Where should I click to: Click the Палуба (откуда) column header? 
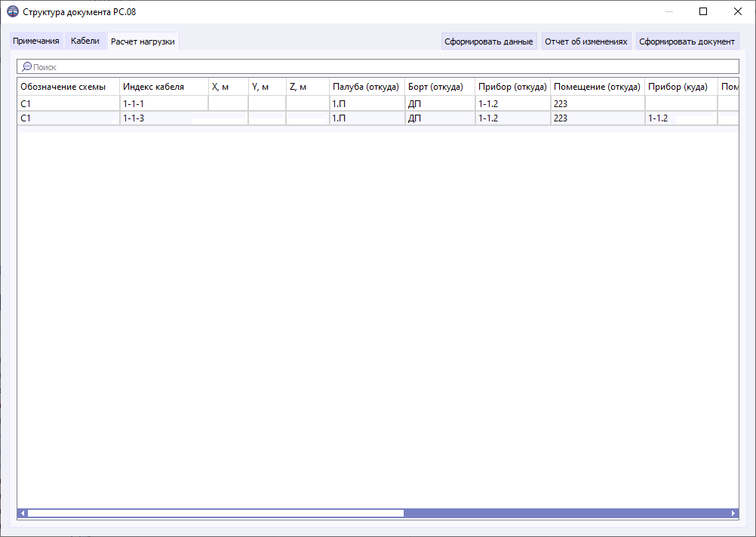365,86
